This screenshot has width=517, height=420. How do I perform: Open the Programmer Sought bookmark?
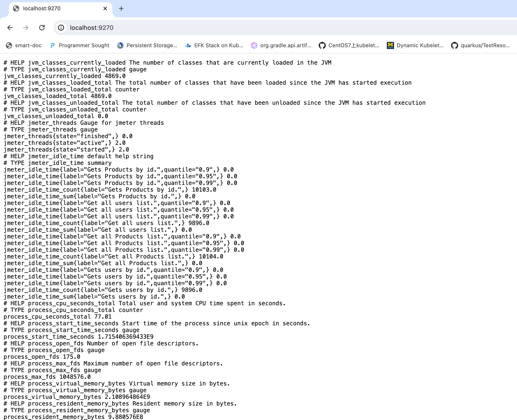tap(80, 45)
